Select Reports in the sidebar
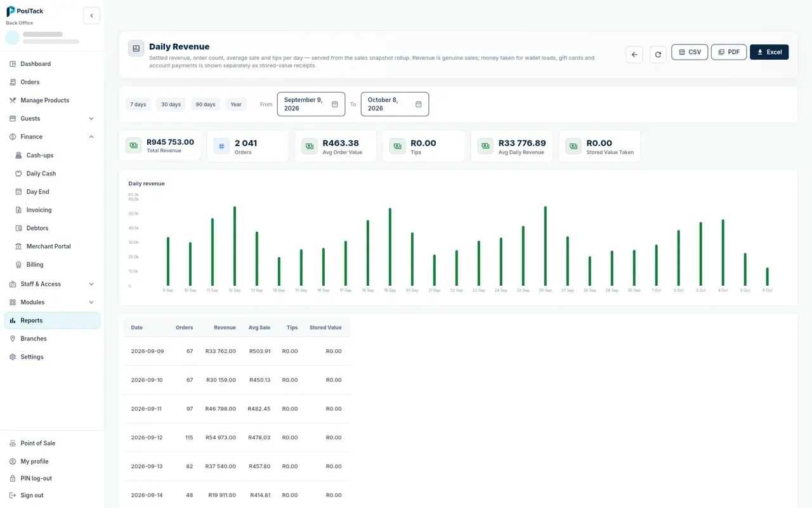This screenshot has height=508, width=812. pos(52,321)
